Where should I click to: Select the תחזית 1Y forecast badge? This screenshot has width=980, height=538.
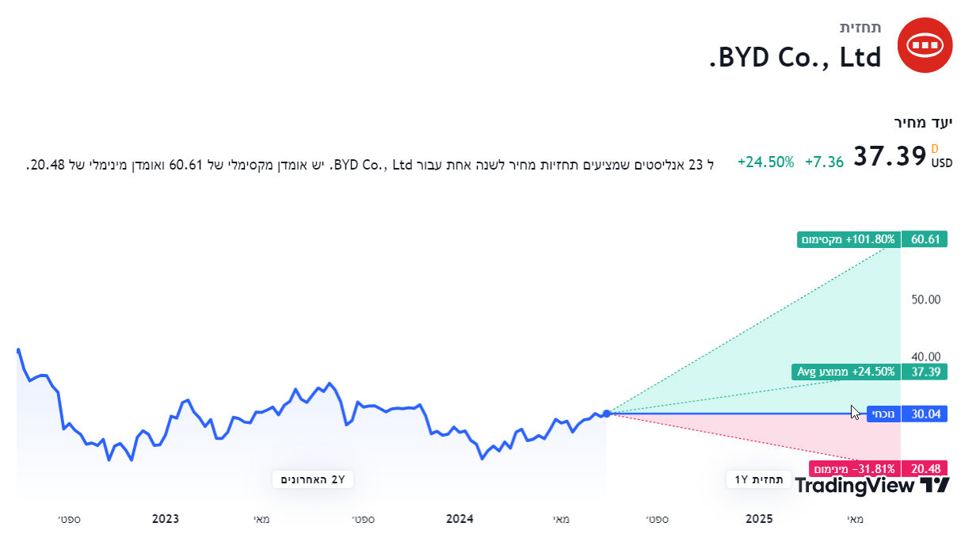coord(759,479)
